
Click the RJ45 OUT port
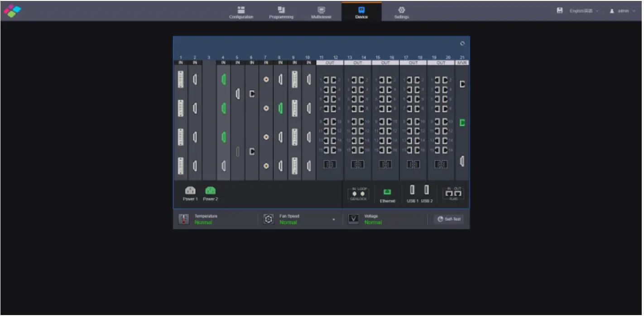click(458, 194)
